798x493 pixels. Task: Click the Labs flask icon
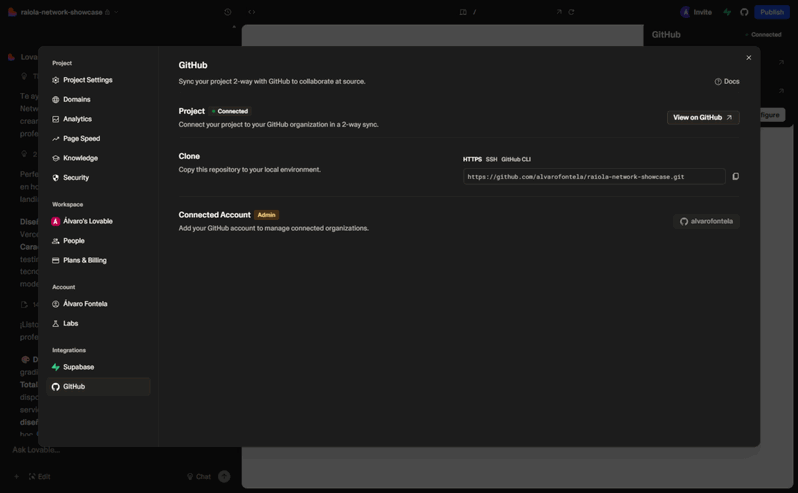point(55,324)
